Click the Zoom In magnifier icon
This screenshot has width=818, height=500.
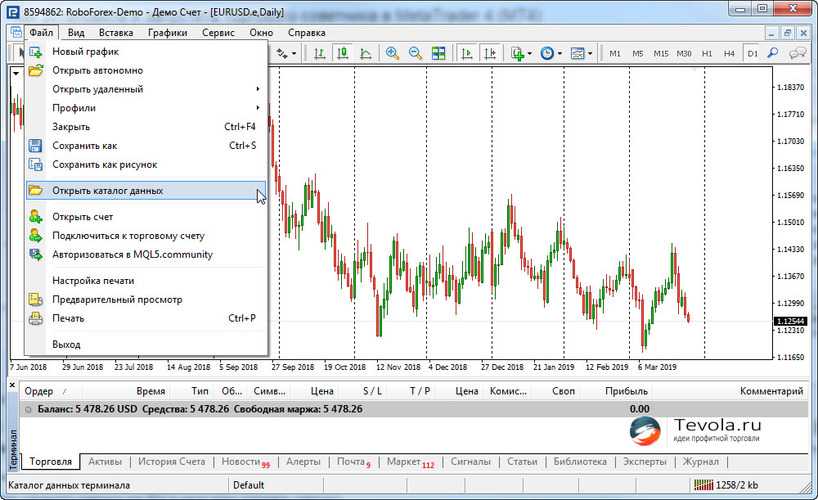pyautogui.click(x=392, y=53)
